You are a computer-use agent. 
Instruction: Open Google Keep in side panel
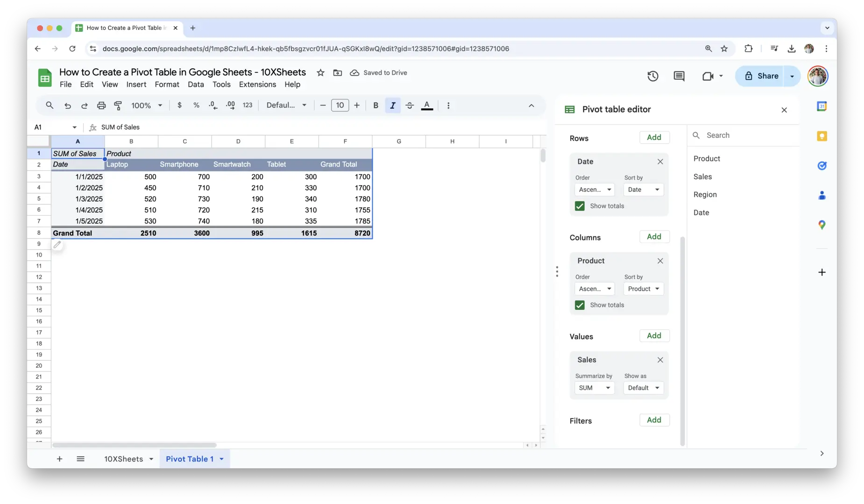[822, 136]
